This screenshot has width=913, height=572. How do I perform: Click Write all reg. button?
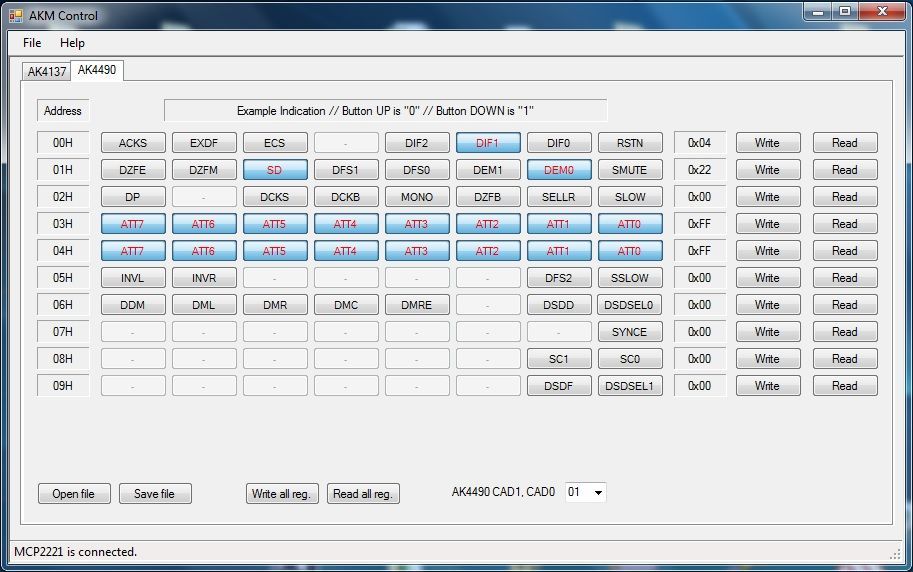(282, 494)
